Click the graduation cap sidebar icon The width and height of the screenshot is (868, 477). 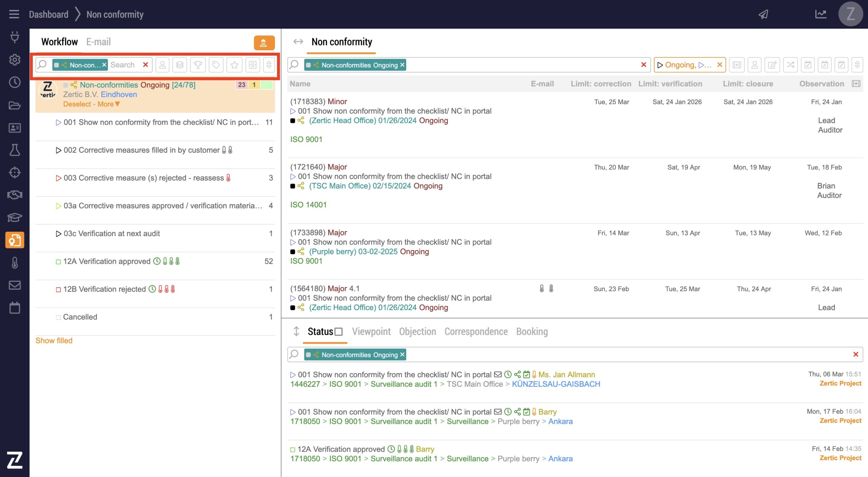(x=15, y=217)
